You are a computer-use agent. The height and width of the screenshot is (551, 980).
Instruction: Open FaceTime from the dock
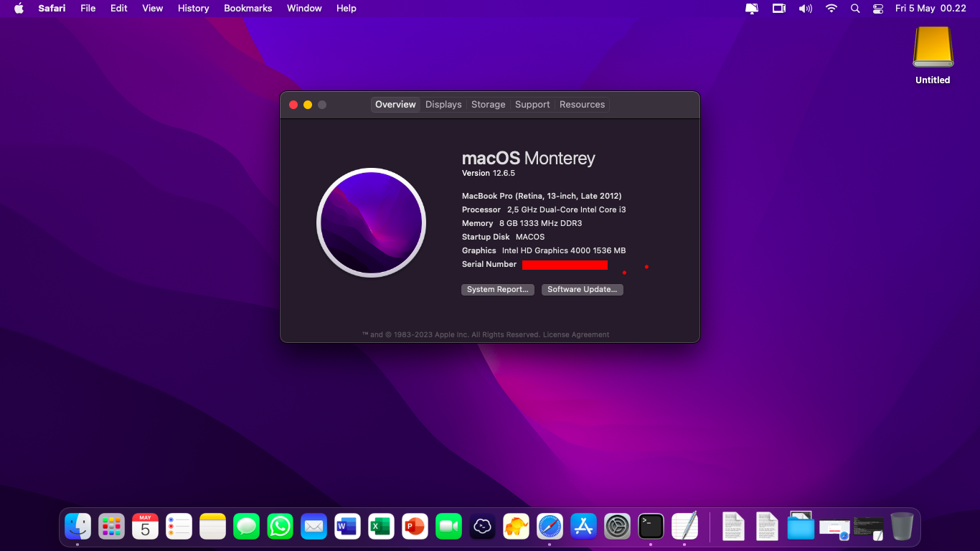pyautogui.click(x=448, y=527)
